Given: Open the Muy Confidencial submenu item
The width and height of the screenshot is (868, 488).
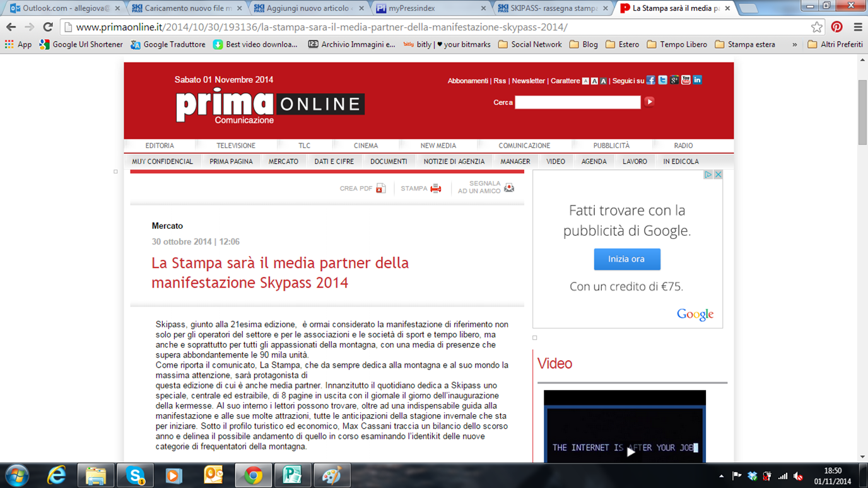Looking at the screenshot, I should (x=162, y=161).
